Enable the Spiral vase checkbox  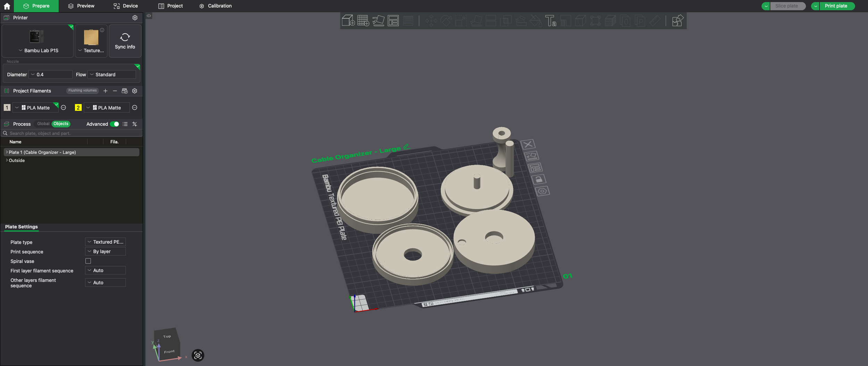pyautogui.click(x=88, y=261)
